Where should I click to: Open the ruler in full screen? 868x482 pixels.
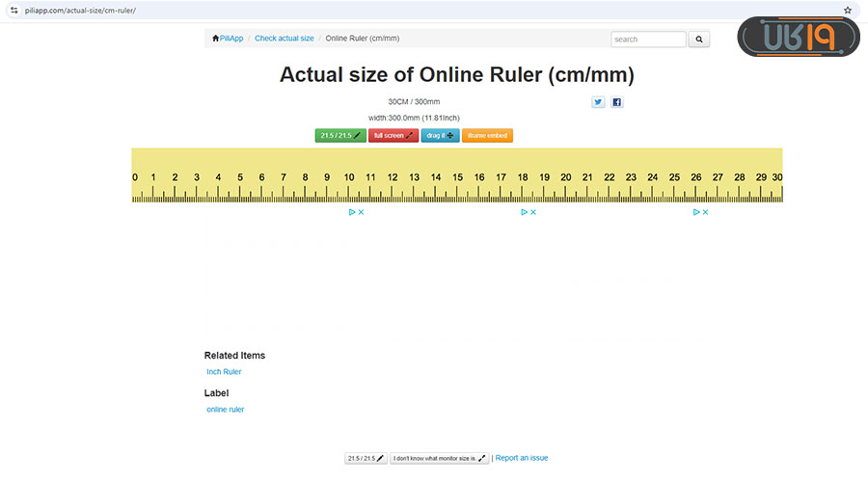click(x=393, y=136)
